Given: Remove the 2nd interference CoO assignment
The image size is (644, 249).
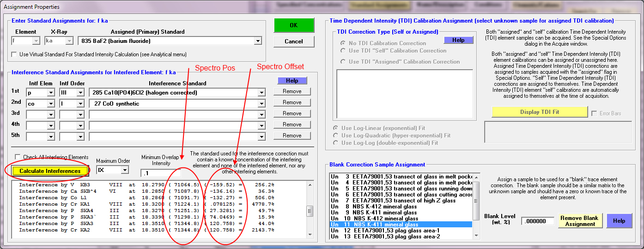Looking at the screenshot, I should (x=292, y=102).
